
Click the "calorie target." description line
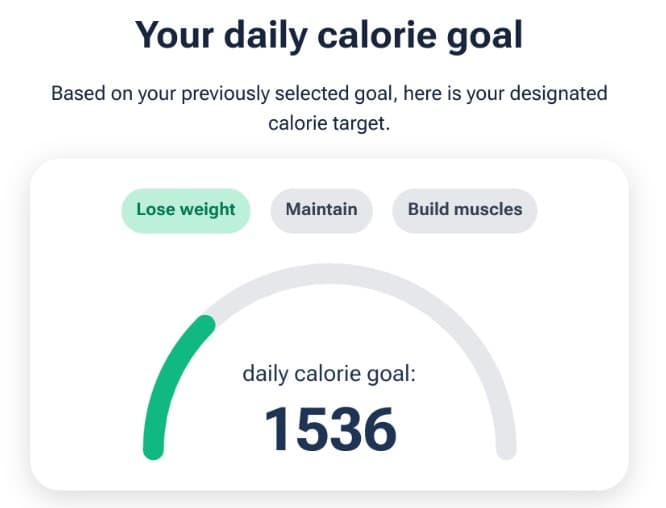(x=329, y=124)
